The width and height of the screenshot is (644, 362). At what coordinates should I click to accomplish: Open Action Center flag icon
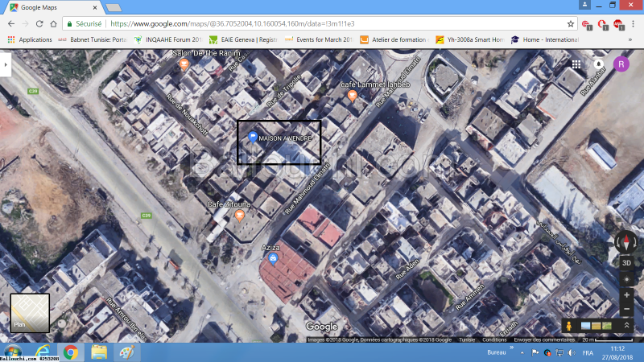pos(535,352)
